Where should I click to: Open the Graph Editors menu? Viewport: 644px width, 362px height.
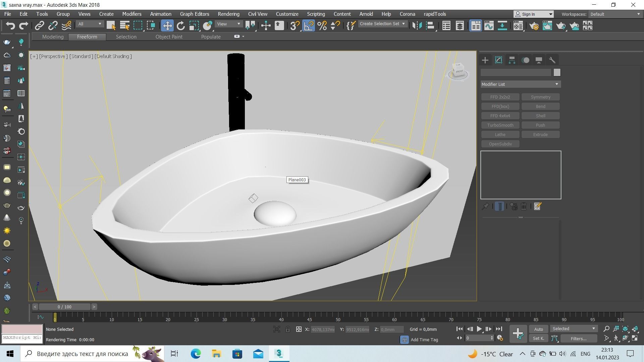[x=195, y=14]
